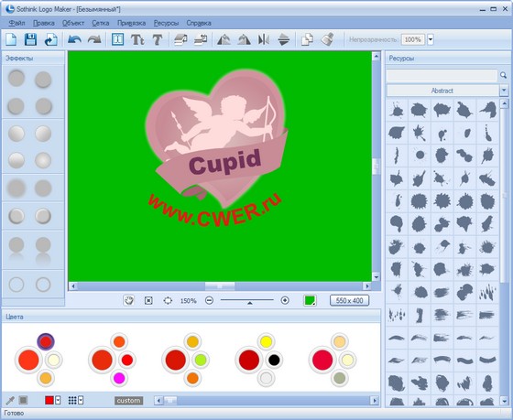Image resolution: width=513 pixels, height=420 pixels.
Task: Search resources with magnifier icon
Action: click(x=503, y=76)
